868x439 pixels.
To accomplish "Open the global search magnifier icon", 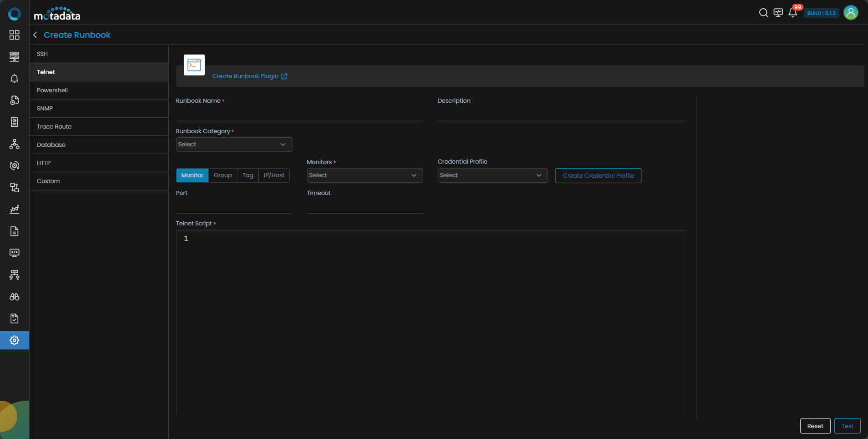I will pyautogui.click(x=763, y=13).
